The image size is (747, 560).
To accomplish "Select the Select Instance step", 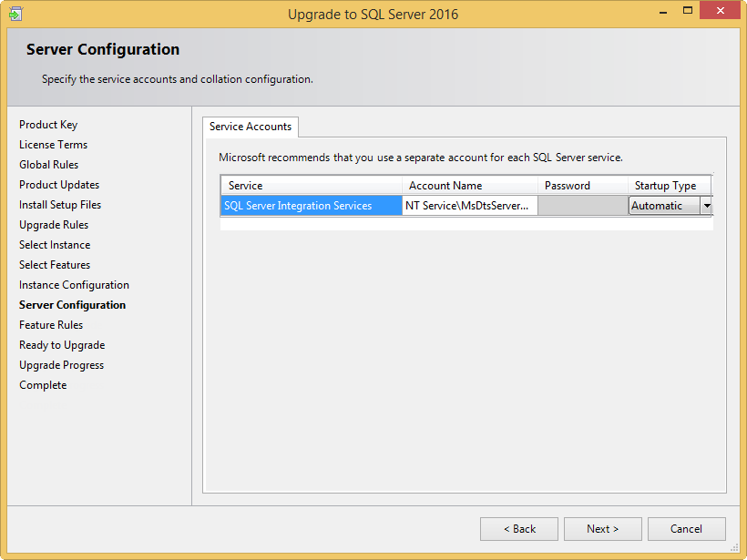I will click(x=55, y=245).
